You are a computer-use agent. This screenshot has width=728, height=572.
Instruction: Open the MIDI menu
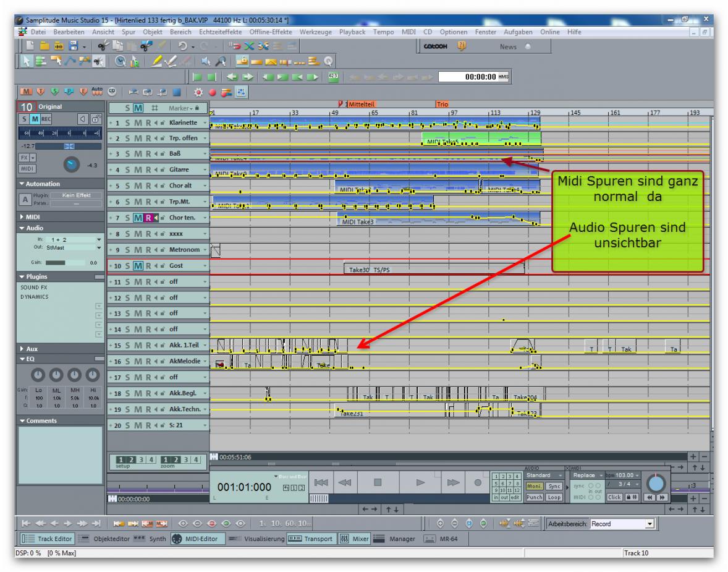pos(408,32)
